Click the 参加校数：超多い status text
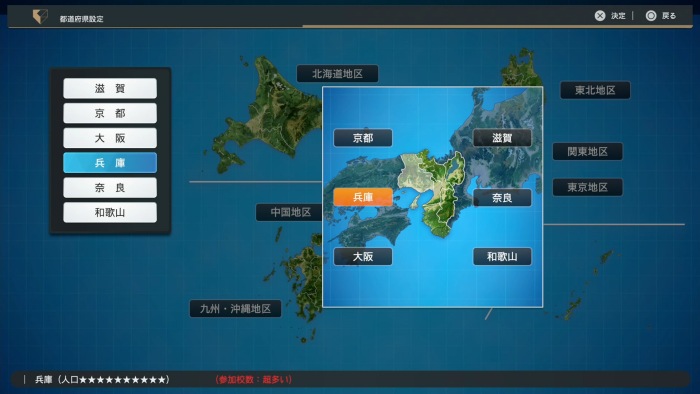The image size is (700, 394). coord(253,380)
